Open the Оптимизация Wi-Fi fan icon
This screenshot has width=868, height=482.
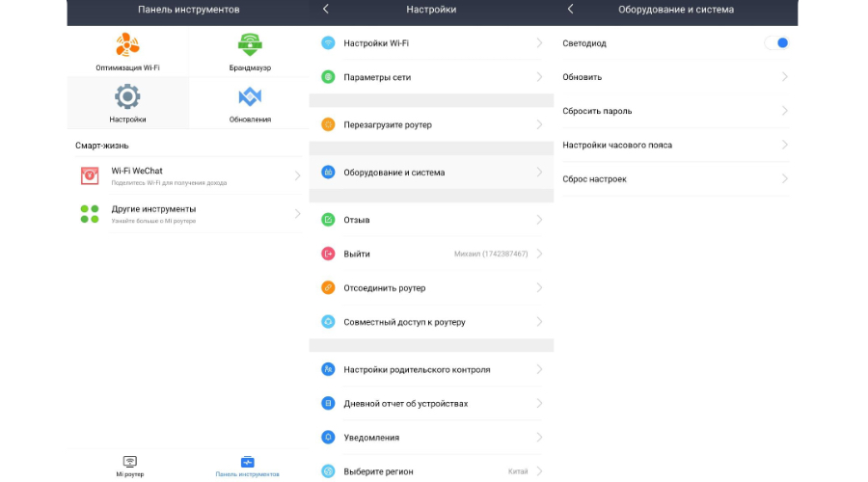click(127, 44)
